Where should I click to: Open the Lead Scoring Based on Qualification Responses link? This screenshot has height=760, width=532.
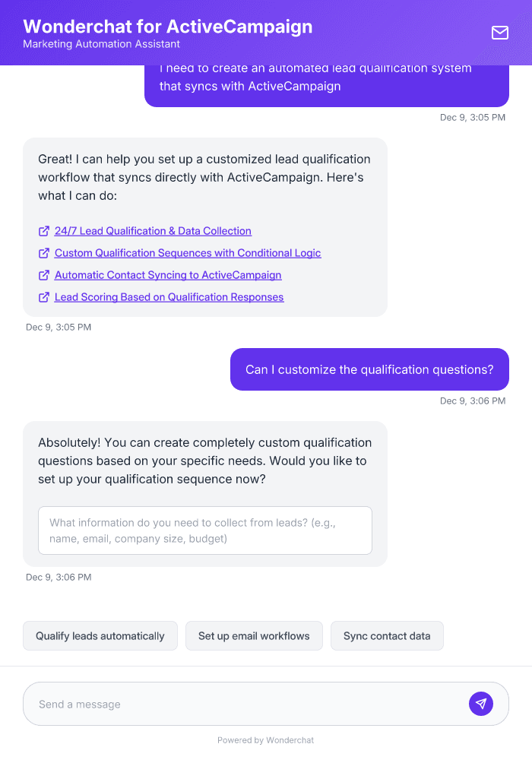pos(169,297)
